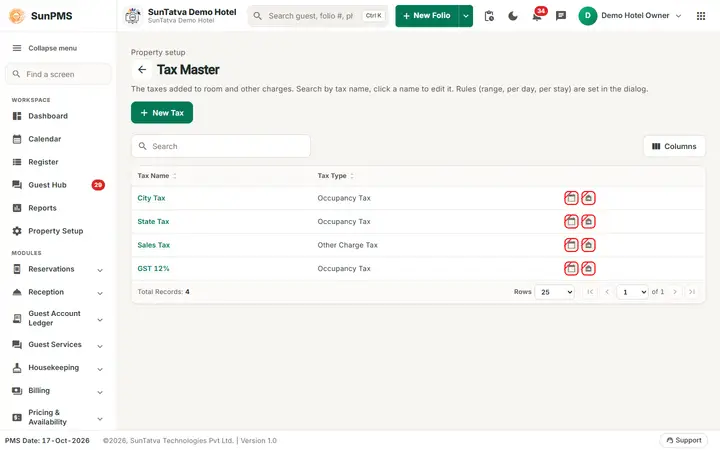Open the New Folio dropdown arrow
720x450 pixels.
pyautogui.click(x=466, y=16)
